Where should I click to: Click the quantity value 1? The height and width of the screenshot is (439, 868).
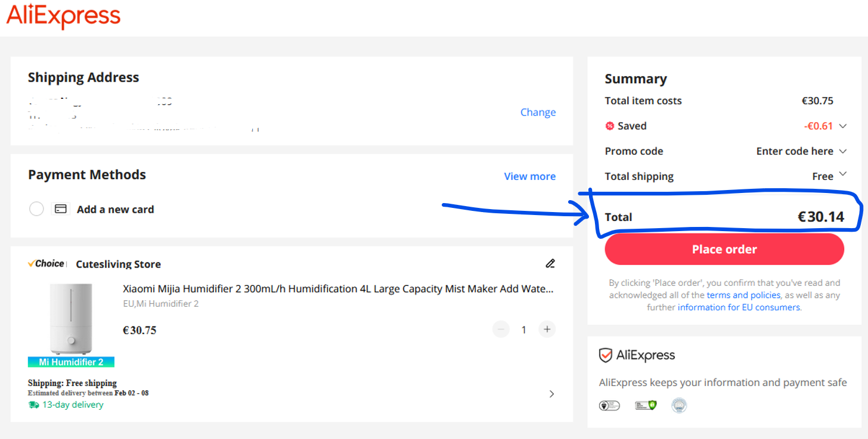click(x=524, y=329)
